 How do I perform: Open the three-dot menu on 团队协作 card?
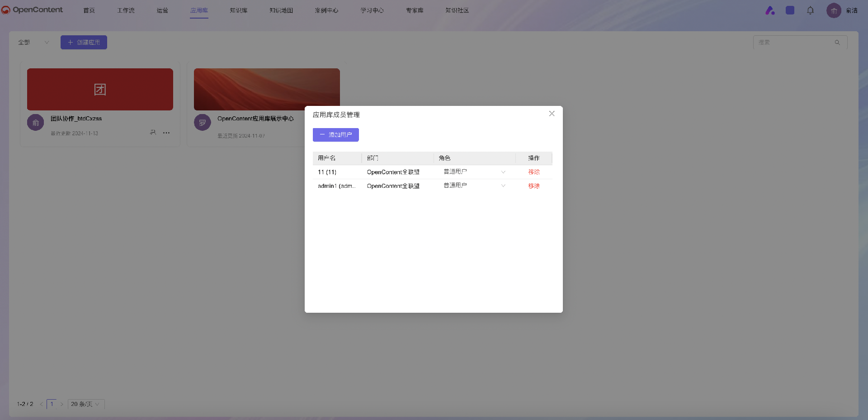[166, 133]
